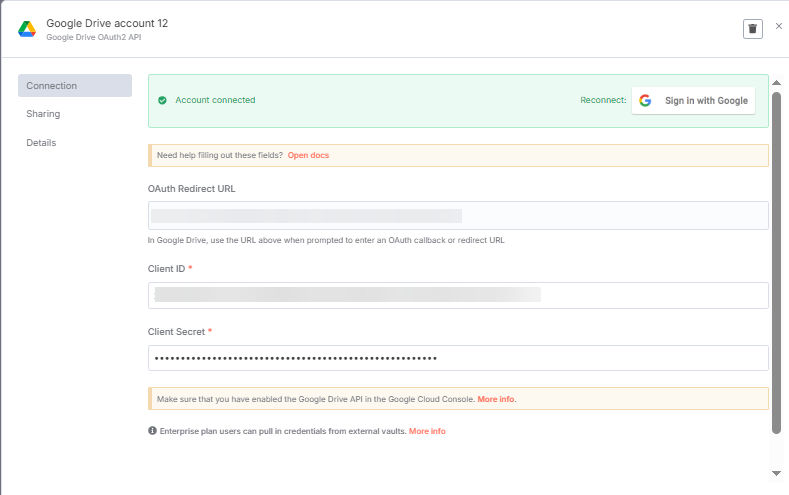Viewport: 789px width, 495px height.
Task: Click the green Account connected checkmark
Action: coord(162,100)
